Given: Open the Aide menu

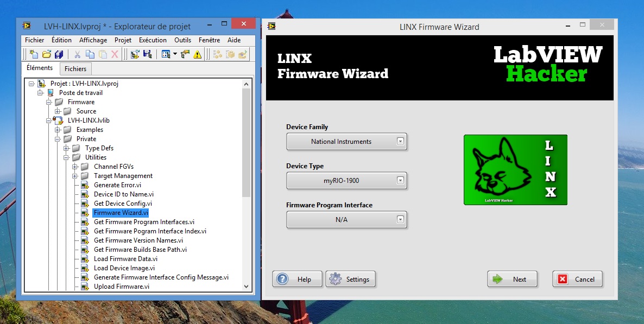Looking at the screenshot, I should point(234,40).
